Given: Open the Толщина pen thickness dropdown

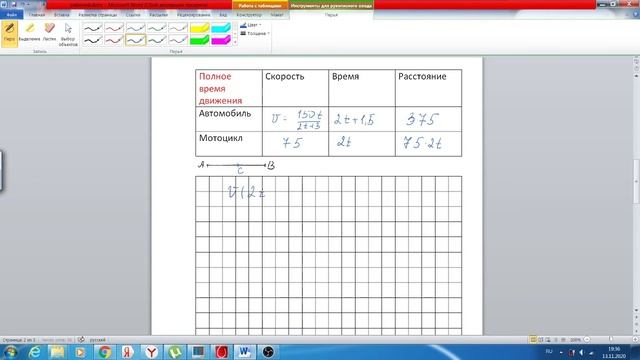Looking at the screenshot, I should pos(255,33).
